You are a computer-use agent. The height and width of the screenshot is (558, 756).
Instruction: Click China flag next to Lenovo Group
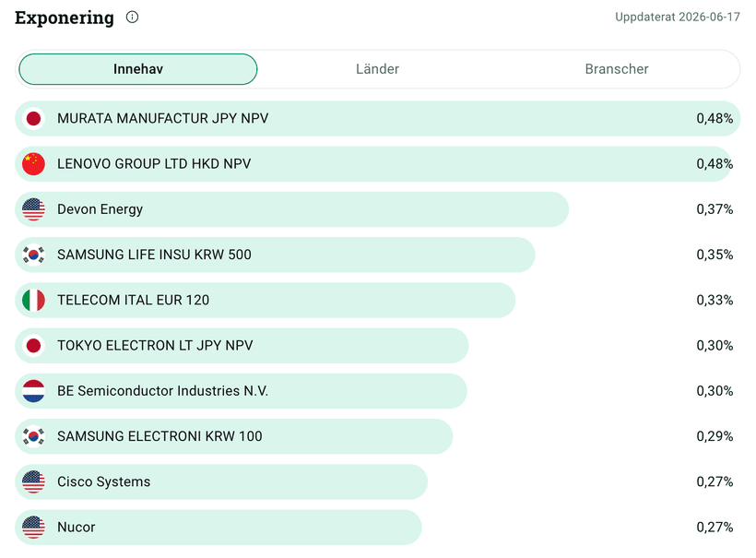click(34, 163)
